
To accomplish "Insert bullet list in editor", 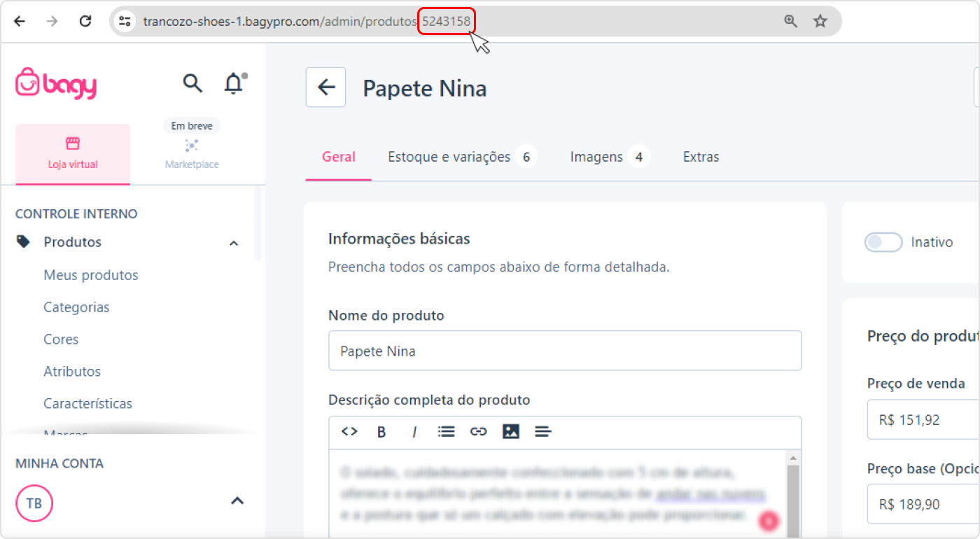I will pyautogui.click(x=447, y=432).
